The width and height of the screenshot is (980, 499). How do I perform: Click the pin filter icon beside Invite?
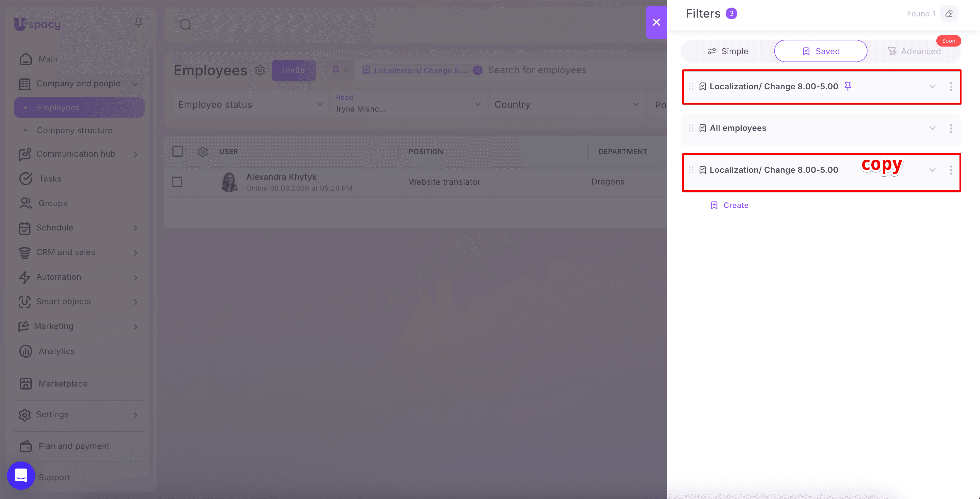(x=336, y=70)
